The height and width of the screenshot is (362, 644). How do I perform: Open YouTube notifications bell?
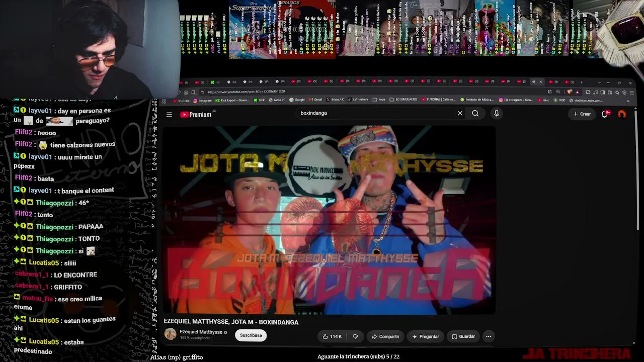tap(605, 114)
